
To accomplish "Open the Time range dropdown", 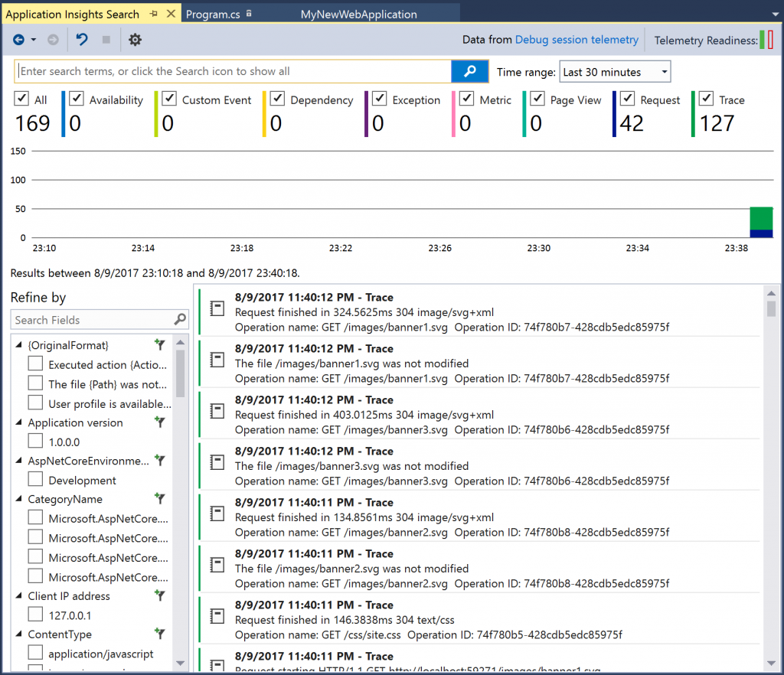I will click(x=615, y=72).
